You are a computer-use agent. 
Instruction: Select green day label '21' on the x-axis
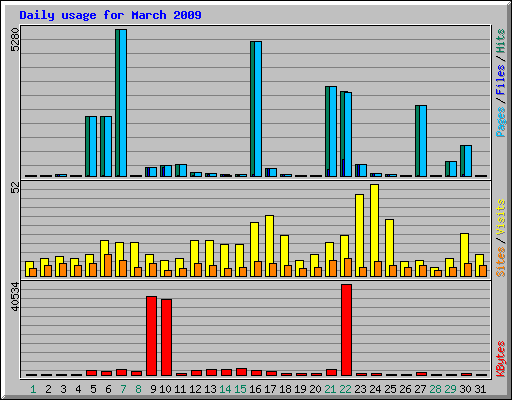pyautogui.click(x=330, y=389)
